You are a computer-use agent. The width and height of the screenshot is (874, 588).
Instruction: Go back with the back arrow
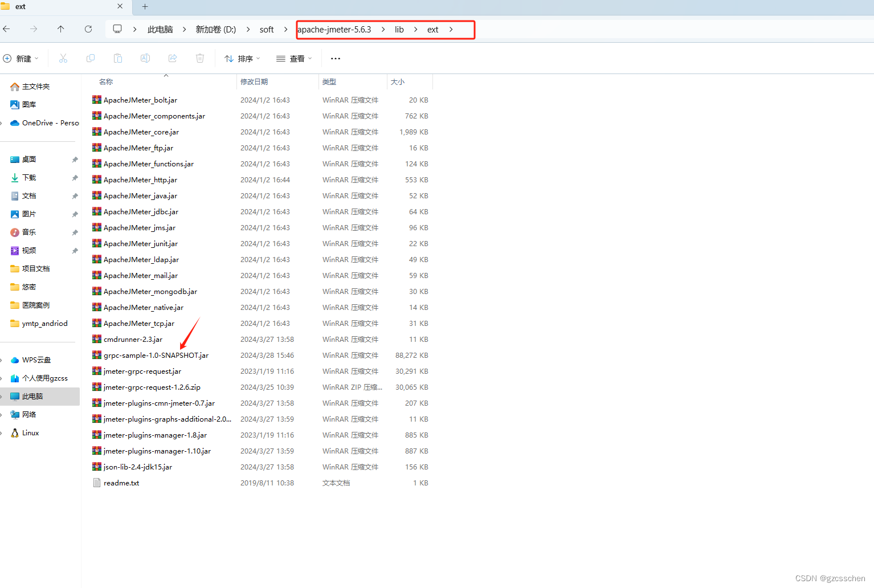(7, 29)
